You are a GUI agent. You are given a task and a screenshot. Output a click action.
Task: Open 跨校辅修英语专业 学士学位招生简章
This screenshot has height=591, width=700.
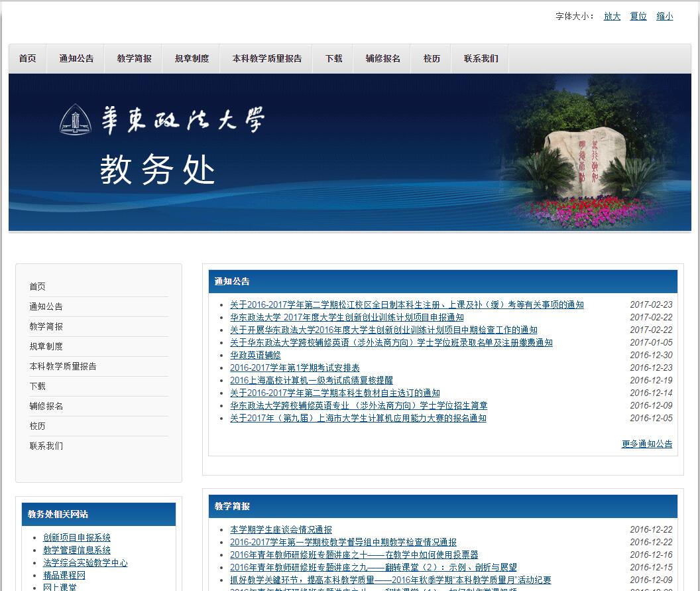pyautogui.click(x=359, y=406)
